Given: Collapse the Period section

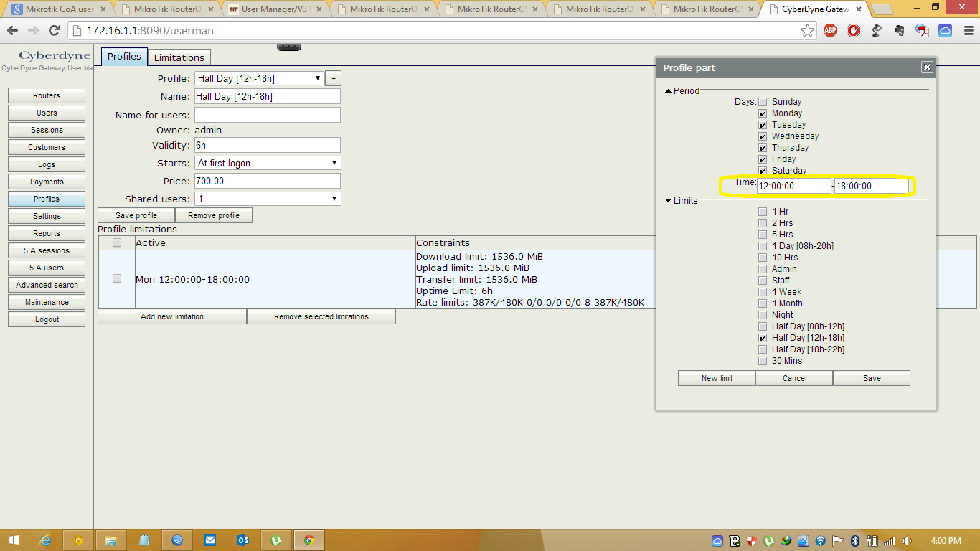Looking at the screenshot, I should 669,91.
